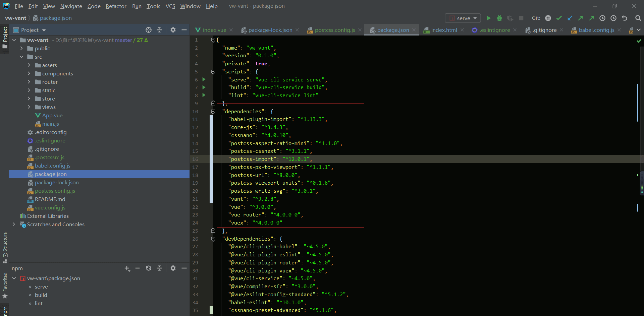Add package.json via npm panel plus icon
This screenshot has height=316, width=644.
coord(127,268)
